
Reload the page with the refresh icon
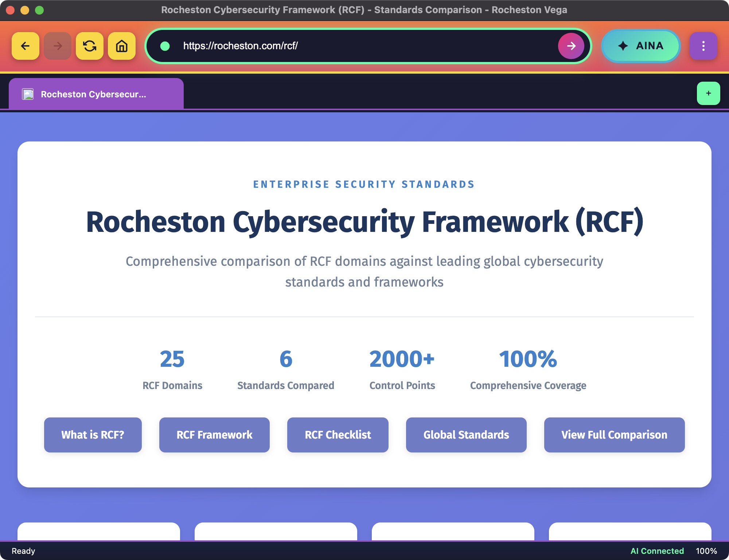coord(89,46)
